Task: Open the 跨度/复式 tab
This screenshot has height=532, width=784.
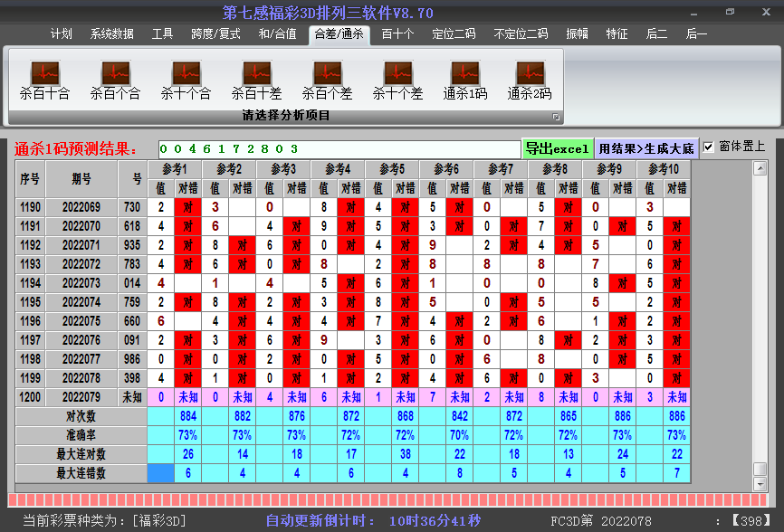Action: (x=215, y=33)
